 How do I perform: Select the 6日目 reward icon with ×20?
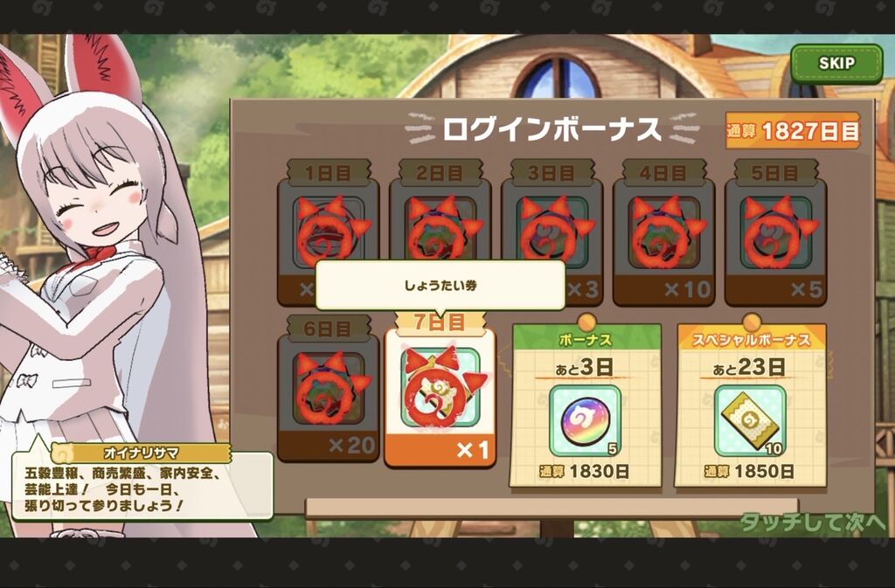tap(329, 389)
